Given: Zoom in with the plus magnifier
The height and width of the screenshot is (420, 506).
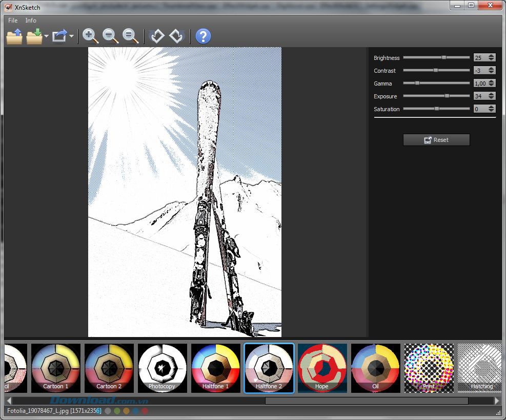Looking at the screenshot, I should (90, 36).
